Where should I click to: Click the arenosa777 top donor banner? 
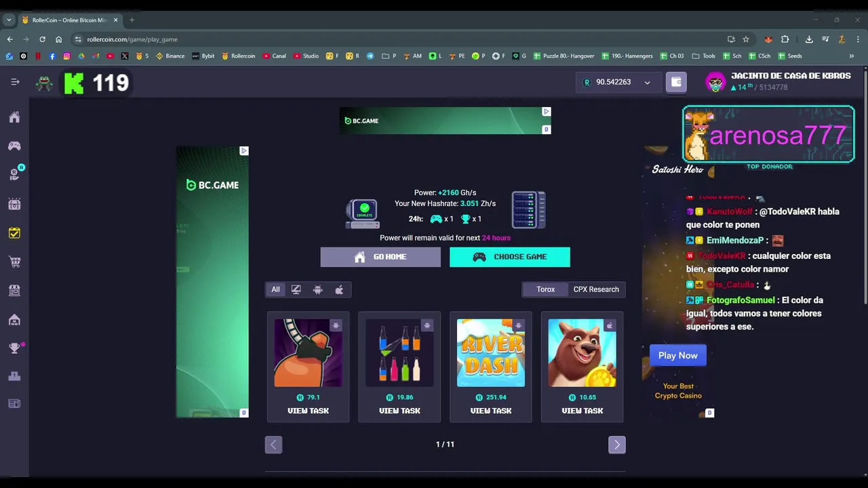(768, 135)
